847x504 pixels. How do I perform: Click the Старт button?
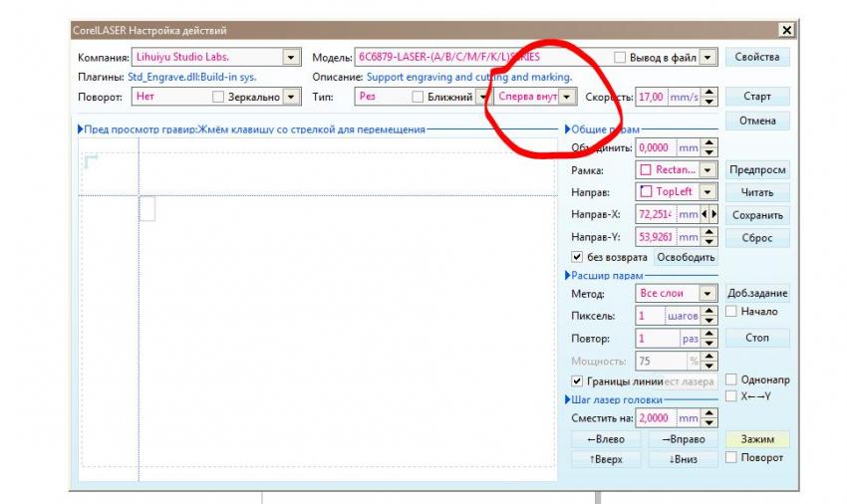[x=756, y=97]
